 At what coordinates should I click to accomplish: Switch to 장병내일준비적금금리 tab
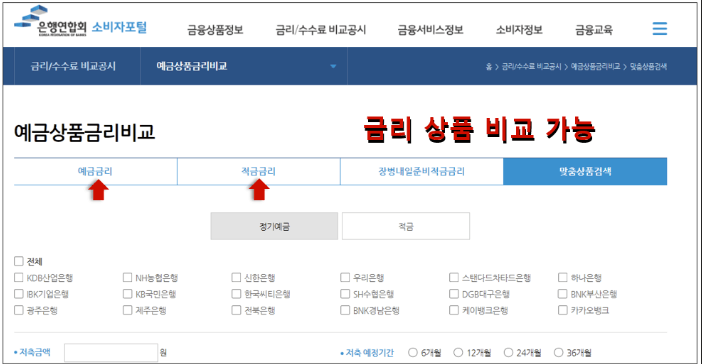click(422, 171)
